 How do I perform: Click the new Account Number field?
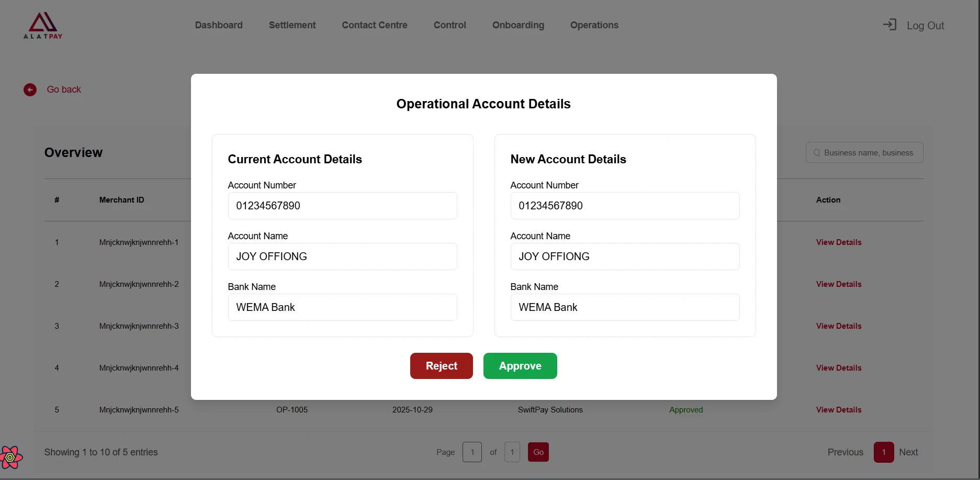pos(625,206)
